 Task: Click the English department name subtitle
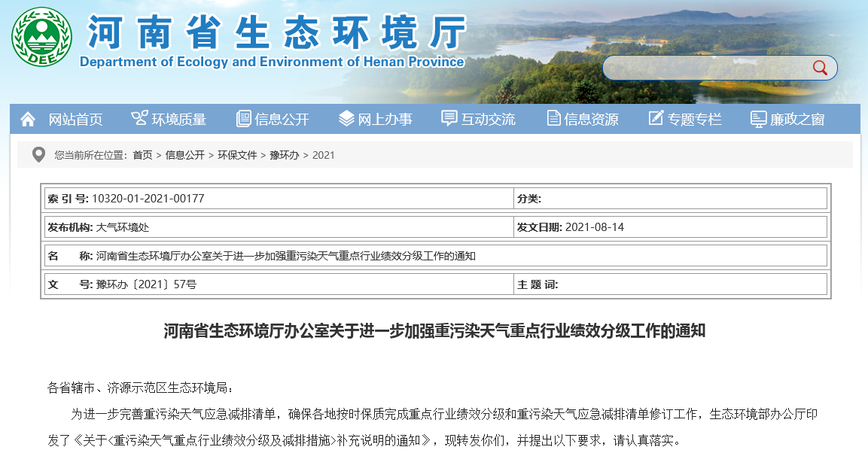(x=272, y=62)
